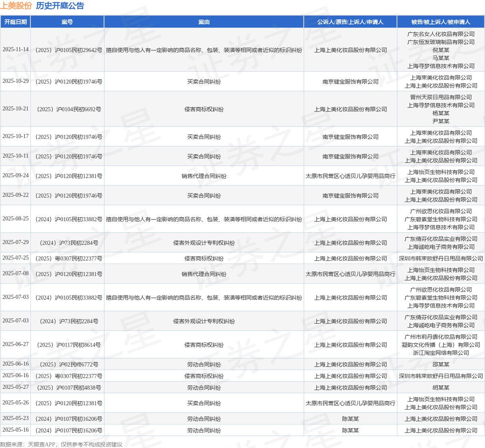
Task: Click the date cell 2025-10-29
Action: [x=16, y=81]
